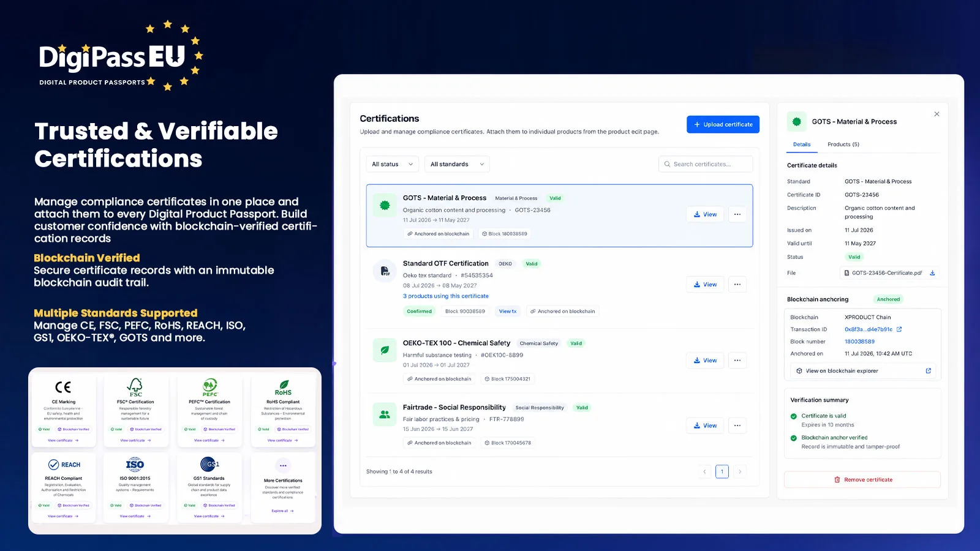Click transaction ID 0x8f3a...d4e7b91c
This screenshot has width=980, height=551.
click(869, 329)
